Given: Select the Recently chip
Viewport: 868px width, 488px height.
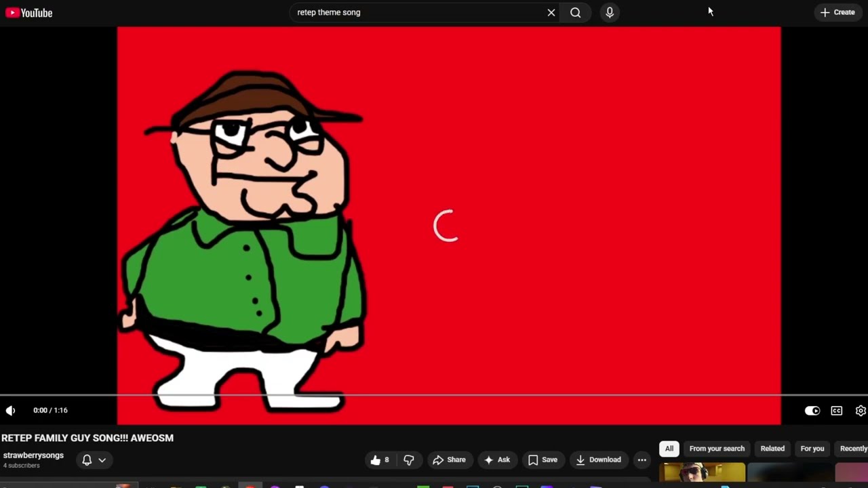Looking at the screenshot, I should click(x=853, y=449).
